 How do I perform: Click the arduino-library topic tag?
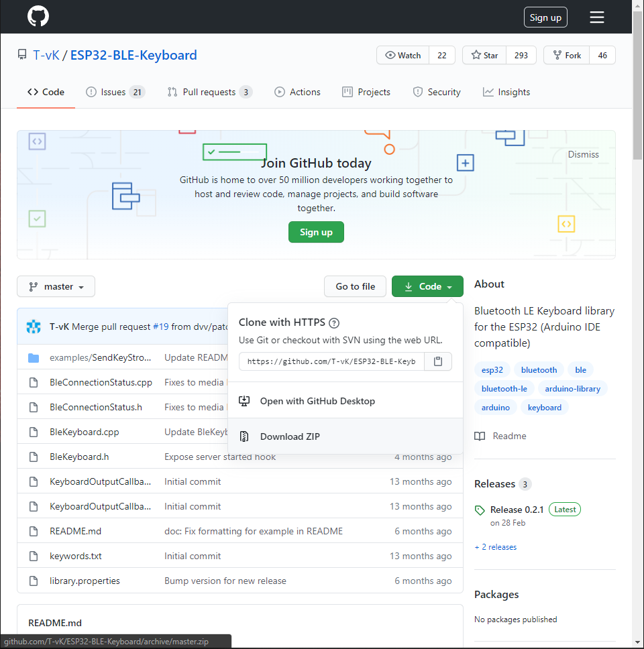[572, 389]
